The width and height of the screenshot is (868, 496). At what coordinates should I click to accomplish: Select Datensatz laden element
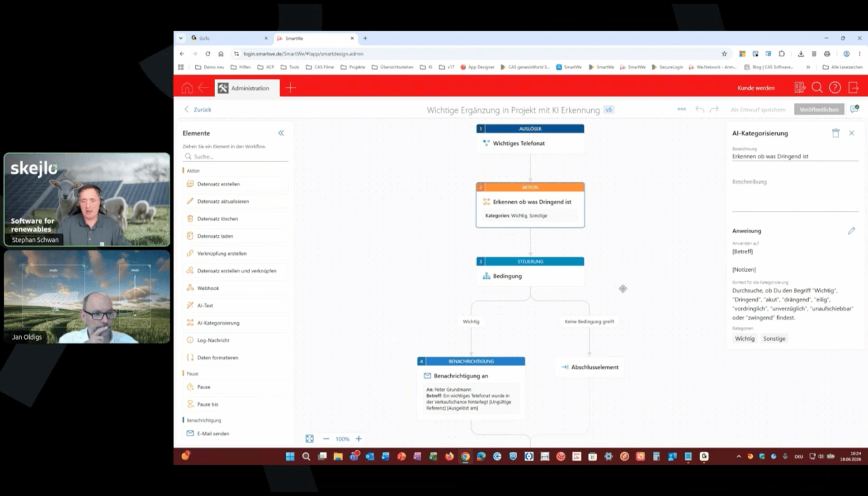[236, 236]
